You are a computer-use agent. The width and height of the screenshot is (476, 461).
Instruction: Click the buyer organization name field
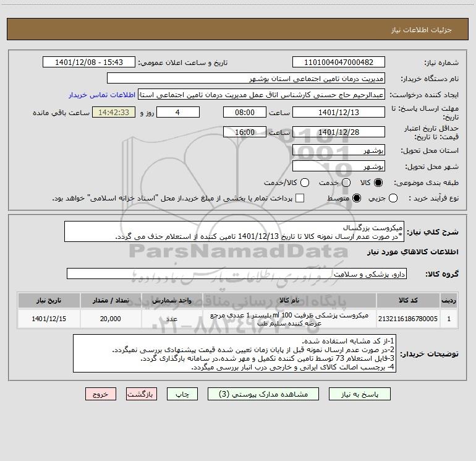pyautogui.click(x=246, y=78)
